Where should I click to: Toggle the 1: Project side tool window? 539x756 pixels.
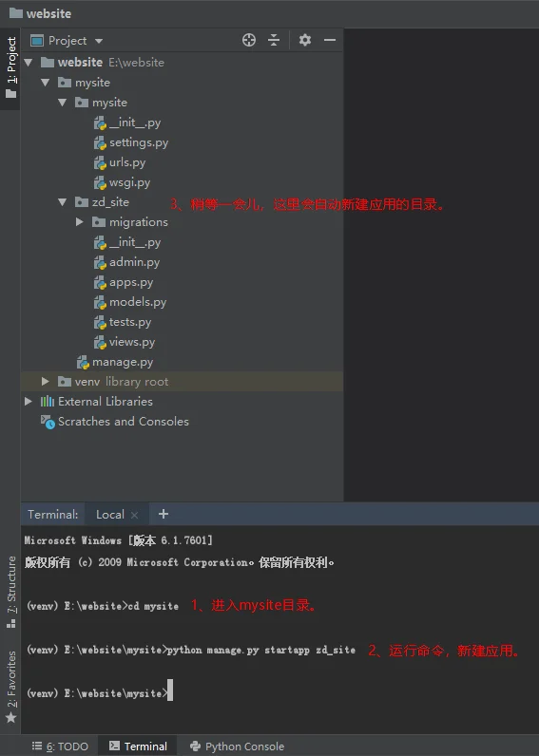(10, 67)
